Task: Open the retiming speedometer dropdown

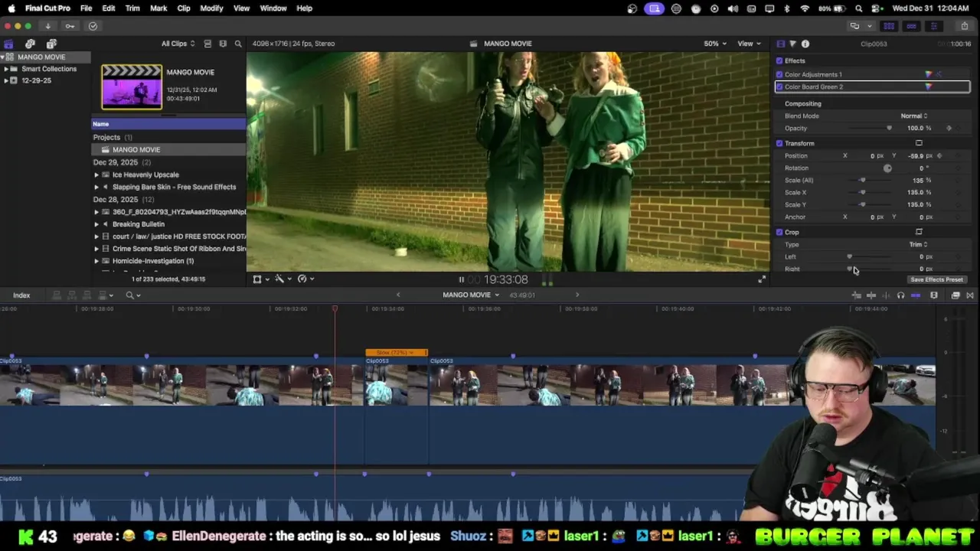Action: click(x=305, y=279)
